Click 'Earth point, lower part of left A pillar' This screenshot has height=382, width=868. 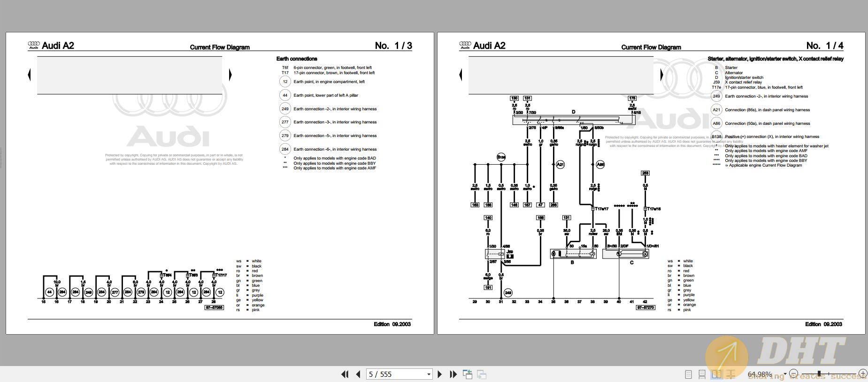(x=326, y=95)
